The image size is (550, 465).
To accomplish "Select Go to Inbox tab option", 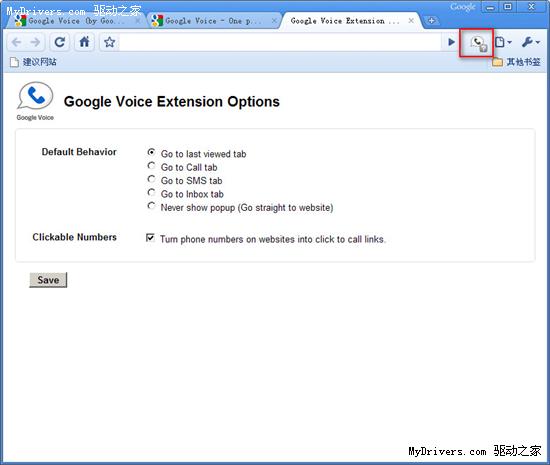I will tap(151, 192).
